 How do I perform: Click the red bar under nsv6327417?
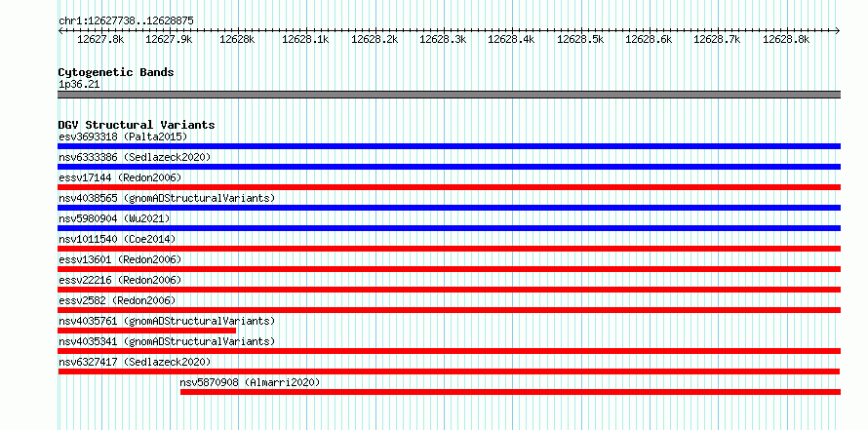(449, 371)
